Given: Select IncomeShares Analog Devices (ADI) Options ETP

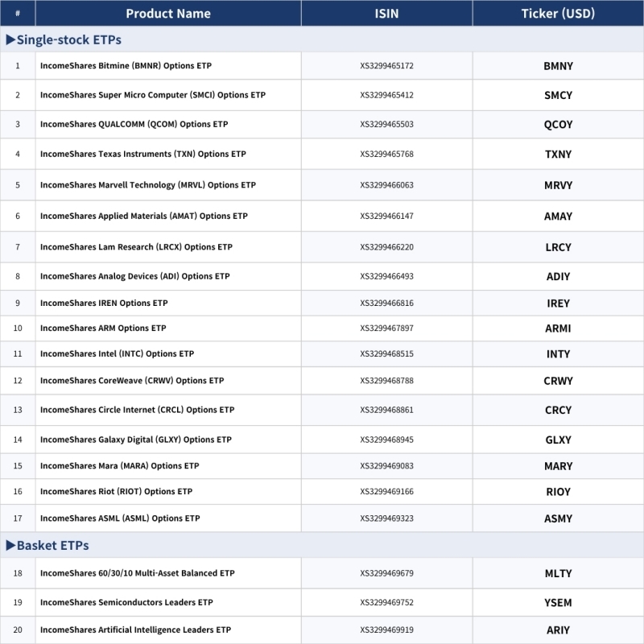Looking at the screenshot, I should (134, 276).
